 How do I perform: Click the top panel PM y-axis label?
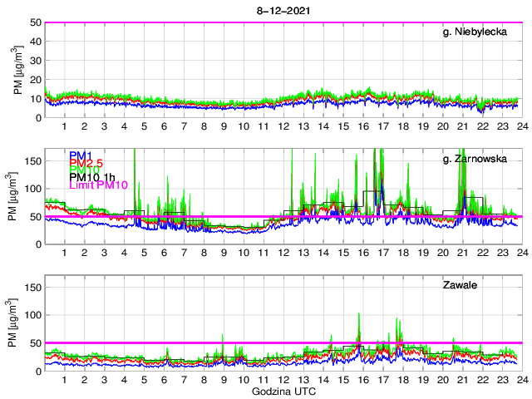point(19,70)
